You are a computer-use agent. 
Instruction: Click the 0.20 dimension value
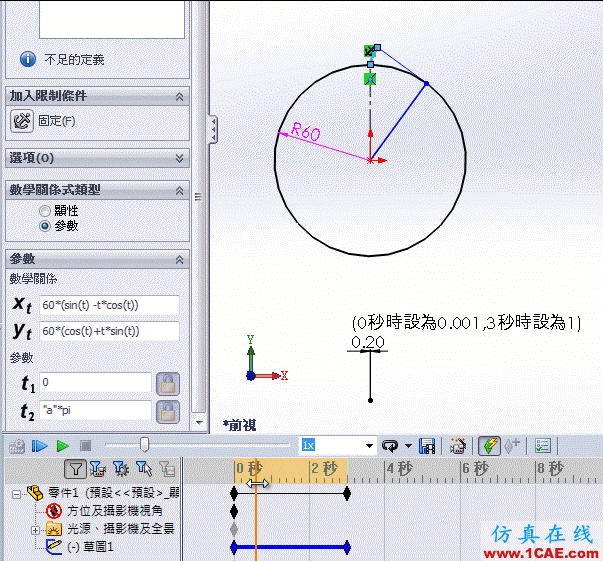pos(368,342)
